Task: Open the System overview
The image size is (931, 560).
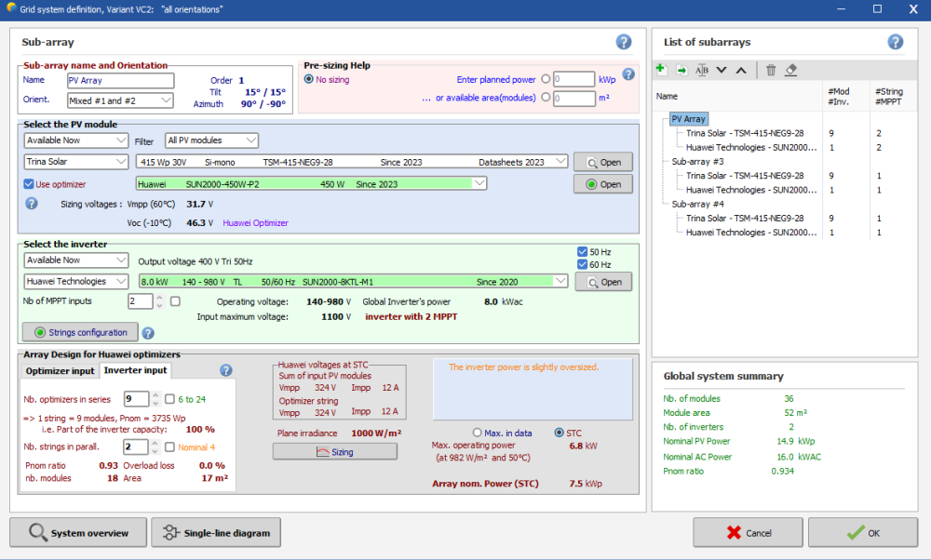Action: click(78, 533)
